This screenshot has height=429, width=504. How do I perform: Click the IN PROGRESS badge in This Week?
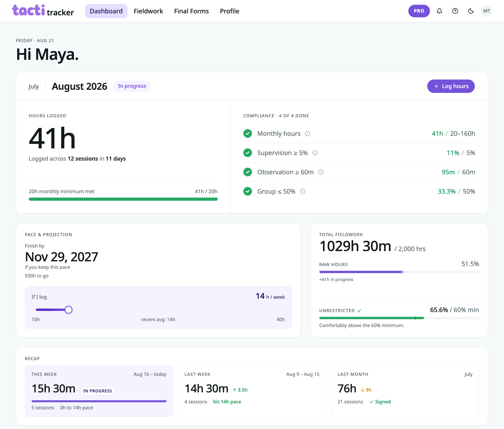pos(97,391)
